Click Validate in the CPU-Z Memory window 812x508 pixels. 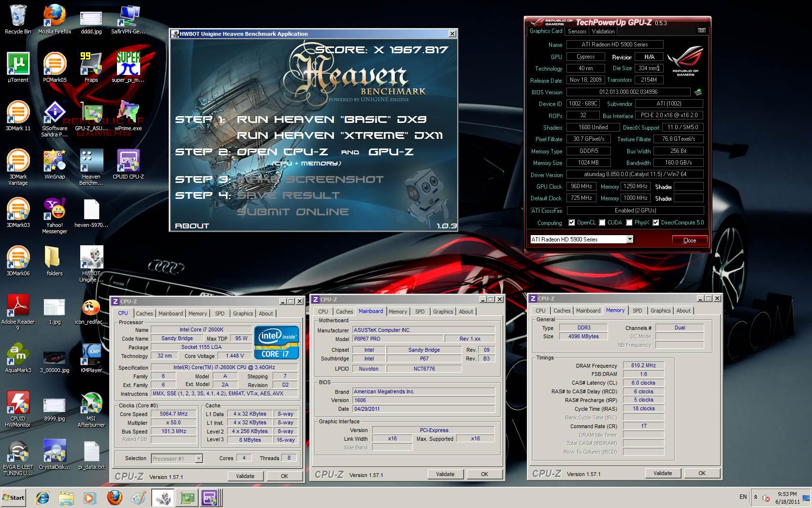tap(663, 473)
